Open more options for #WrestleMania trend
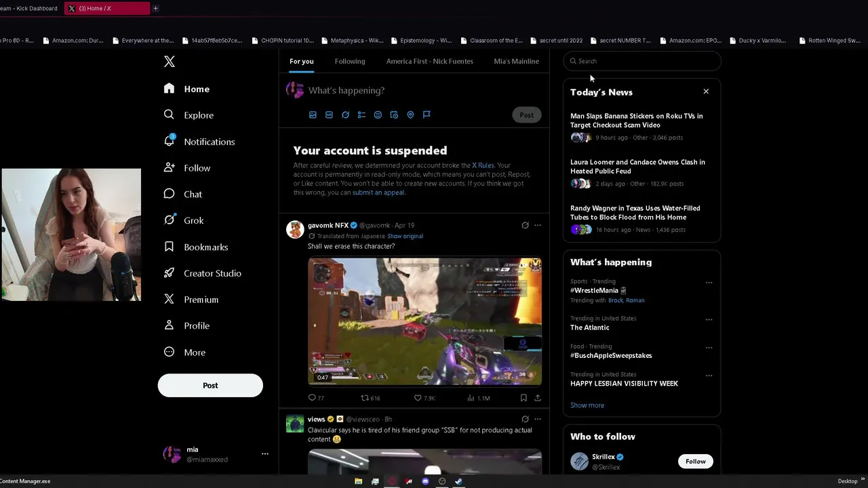This screenshot has height=488, width=868. click(x=709, y=283)
